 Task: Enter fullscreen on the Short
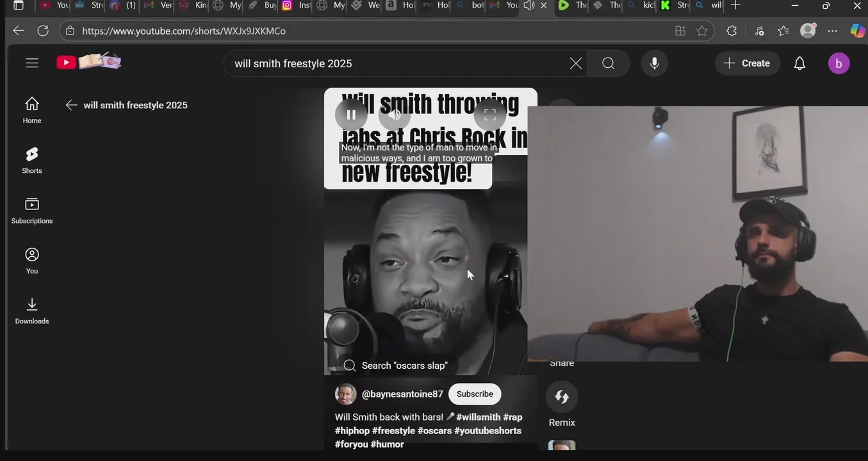(x=490, y=115)
